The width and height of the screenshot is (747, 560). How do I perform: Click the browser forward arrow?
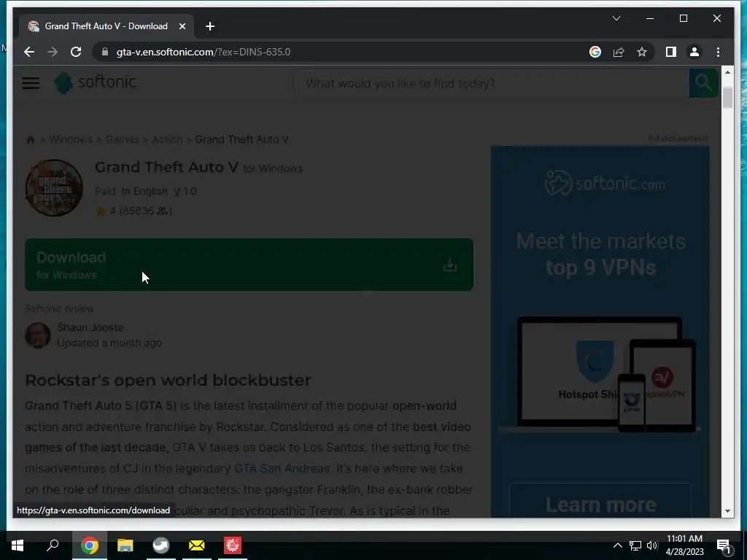pyautogui.click(x=53, y=52)
